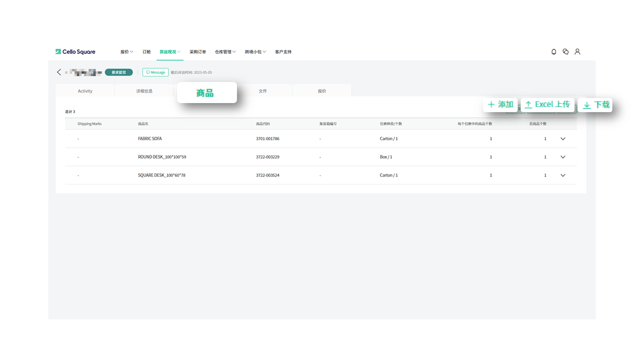Click the notification bell icon

[554, 52]
